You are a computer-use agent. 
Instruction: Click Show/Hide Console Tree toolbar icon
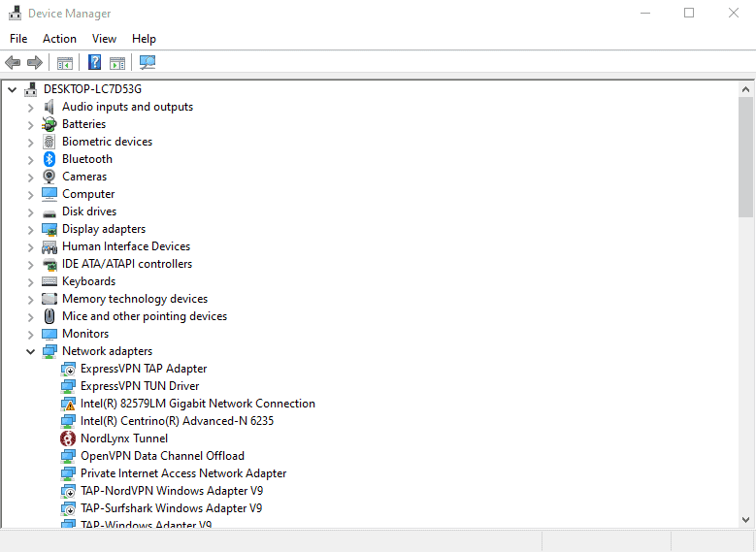click(65, 63)
